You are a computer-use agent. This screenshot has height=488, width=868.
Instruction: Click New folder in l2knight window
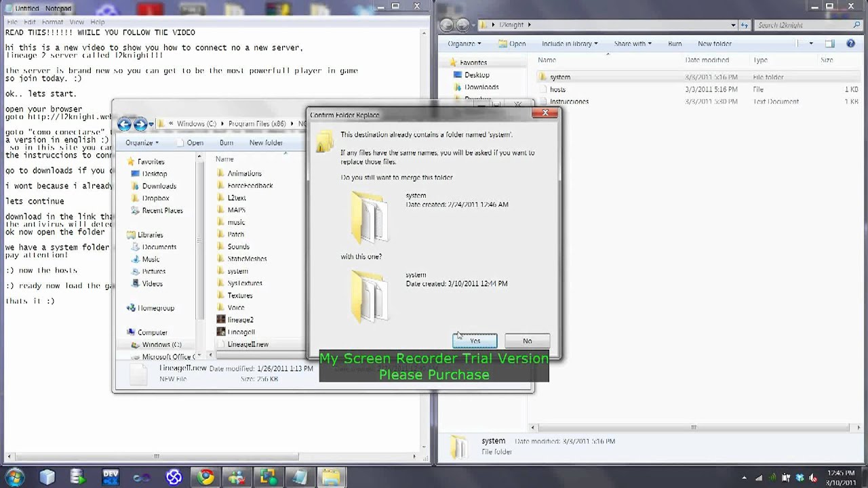click(x=715, y=43)
